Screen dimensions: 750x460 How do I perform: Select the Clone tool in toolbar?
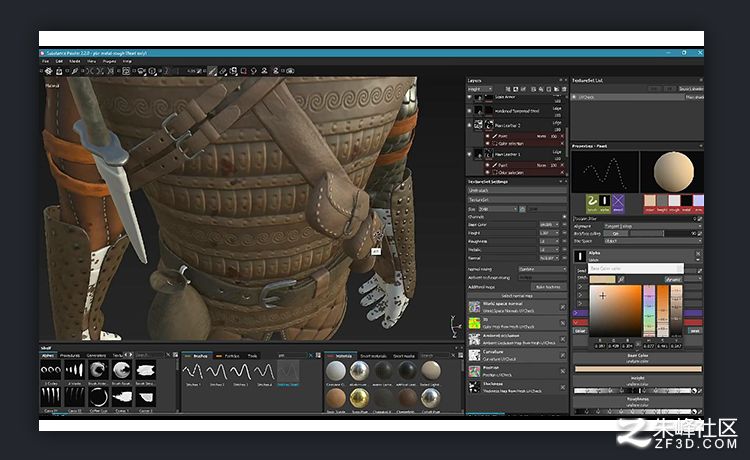(x=264, y=71)
